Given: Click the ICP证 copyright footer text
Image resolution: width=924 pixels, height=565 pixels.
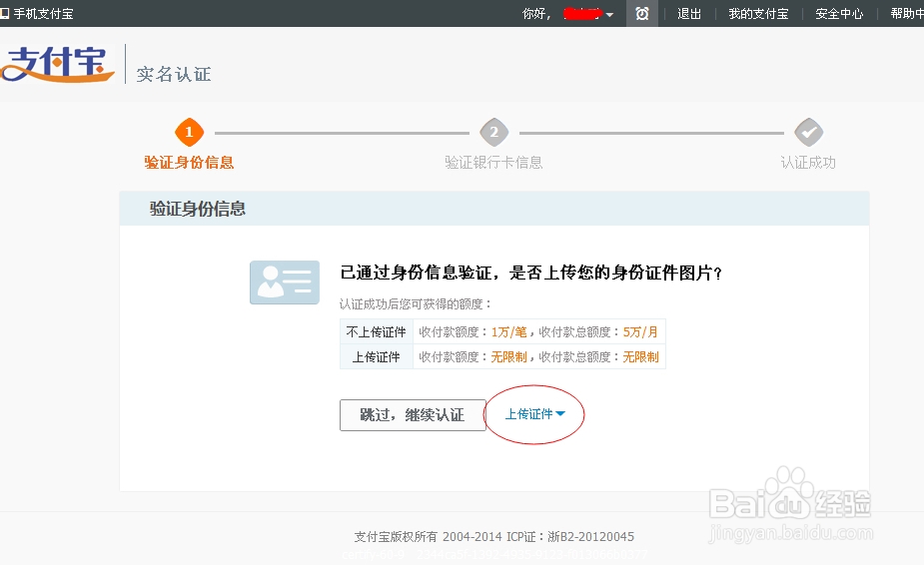Looking at the screenshot, I should (493, 537).
